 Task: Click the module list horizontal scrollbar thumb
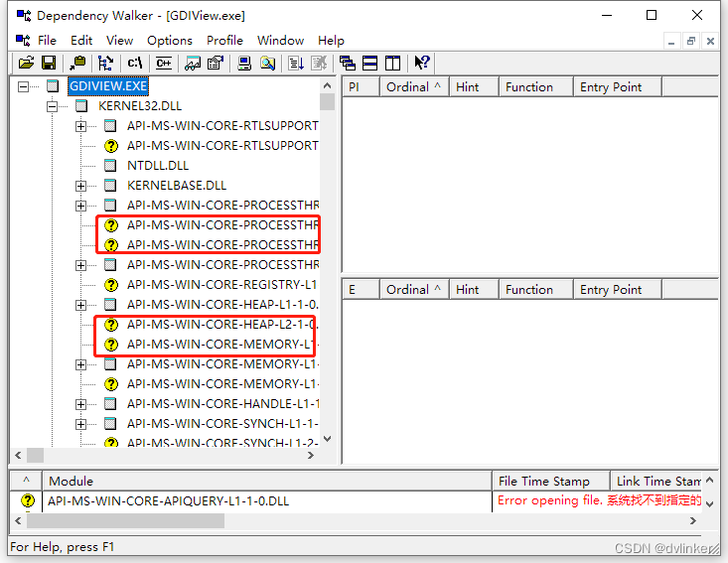tap(125, 520)
